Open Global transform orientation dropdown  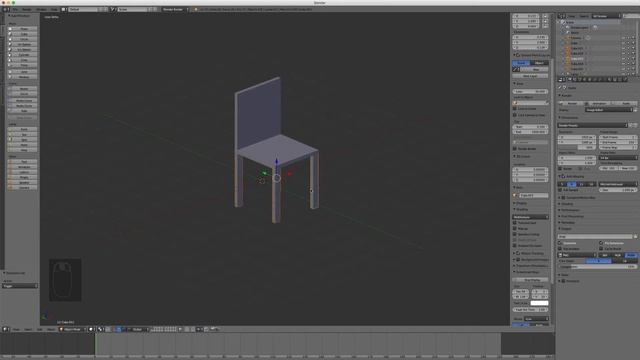click(138, 329)
